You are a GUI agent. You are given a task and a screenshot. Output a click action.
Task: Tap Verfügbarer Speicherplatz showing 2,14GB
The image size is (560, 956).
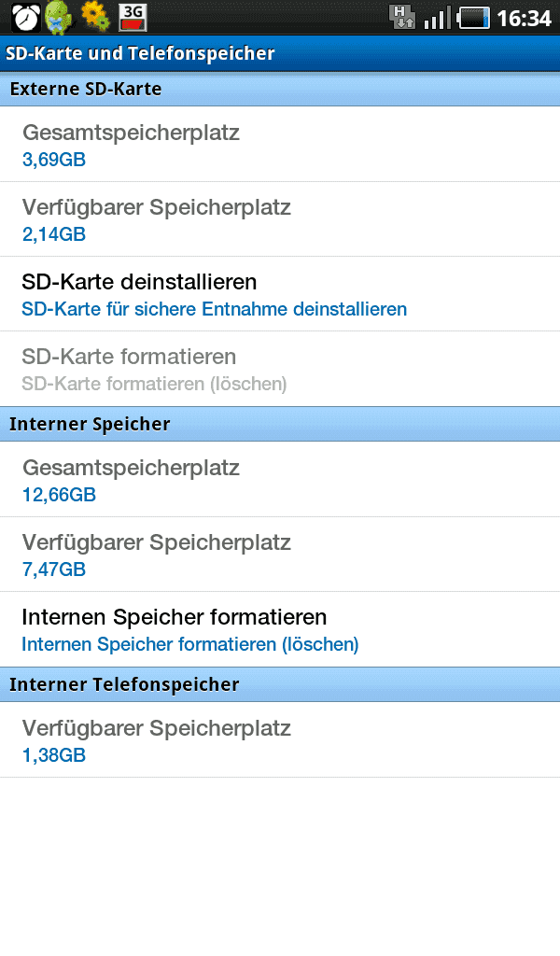pyautogui.click(x=280, y=219)
